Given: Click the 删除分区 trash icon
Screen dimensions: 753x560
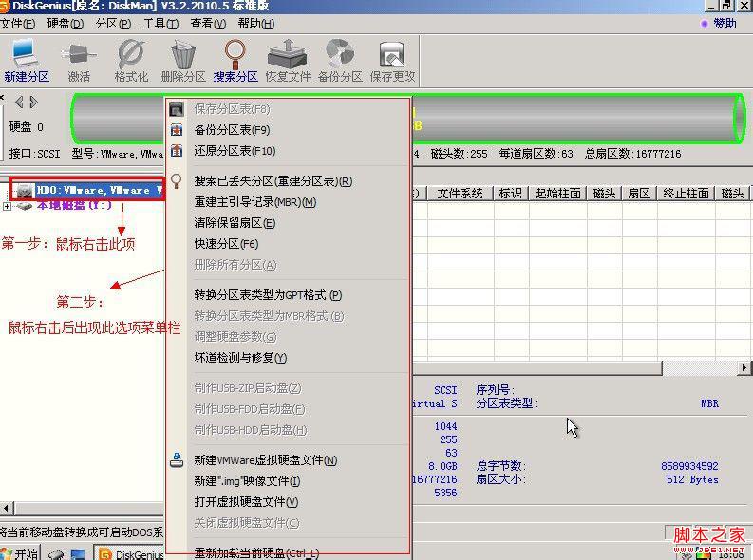Looking at the screenshot, I should tap(183, 55).
